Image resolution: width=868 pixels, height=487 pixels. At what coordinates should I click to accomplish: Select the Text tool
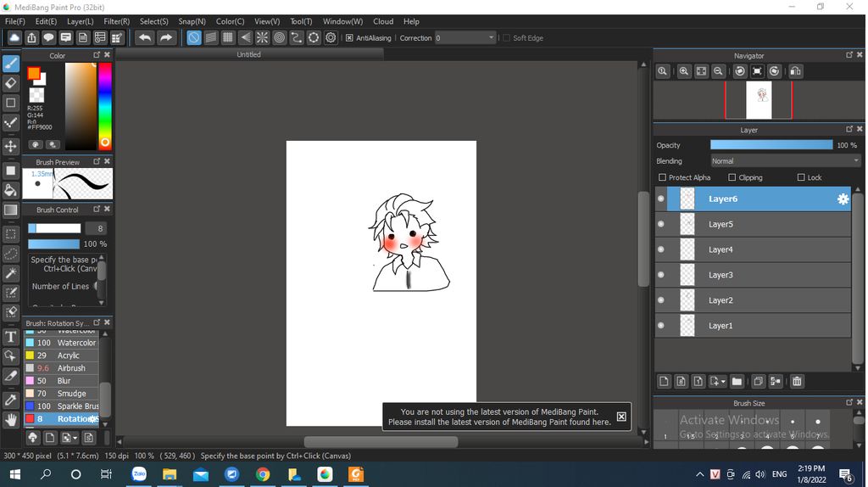tap(10, 336)
